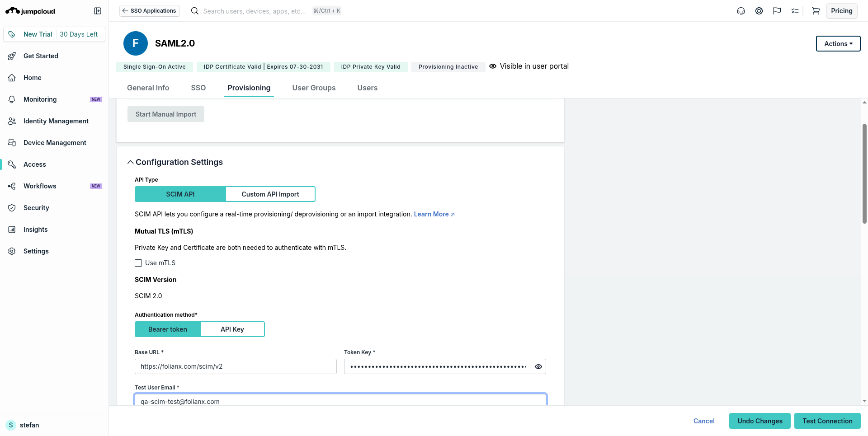Click the scrollbar up arrow
Image resolution: width=868 pixels, height=436 pixels.
(x=864, y=103)
